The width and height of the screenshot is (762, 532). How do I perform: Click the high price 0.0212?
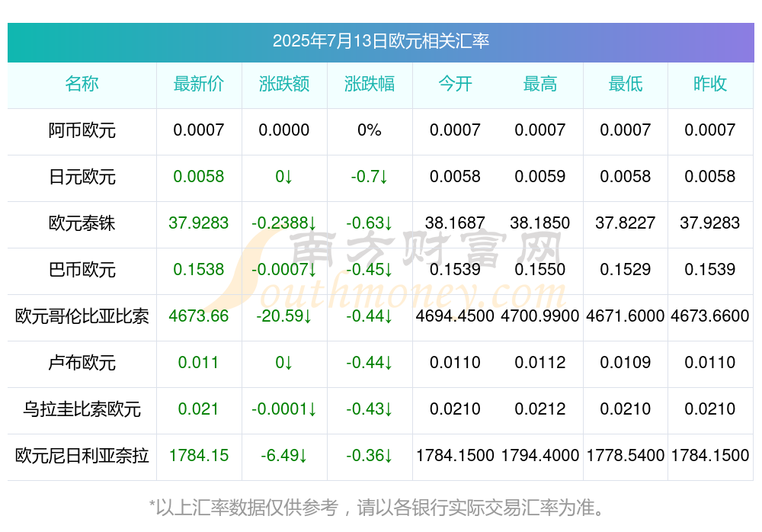coord(540,409)
